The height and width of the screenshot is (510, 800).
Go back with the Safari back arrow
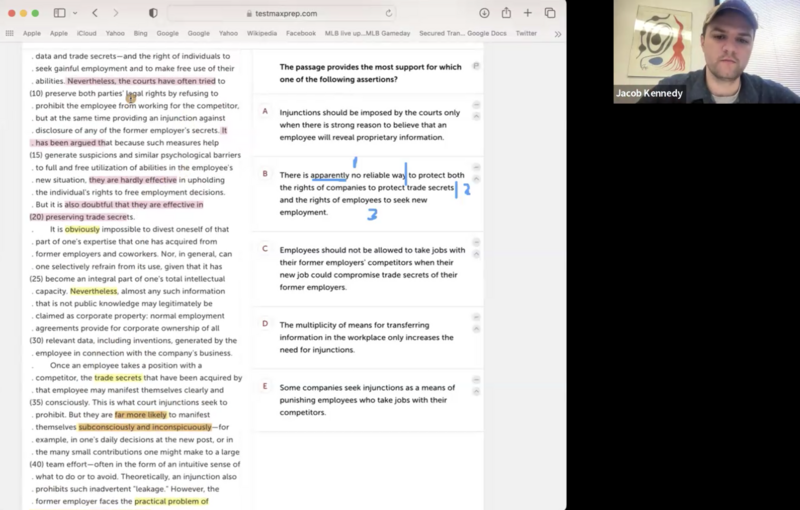[x=95, y=13]
